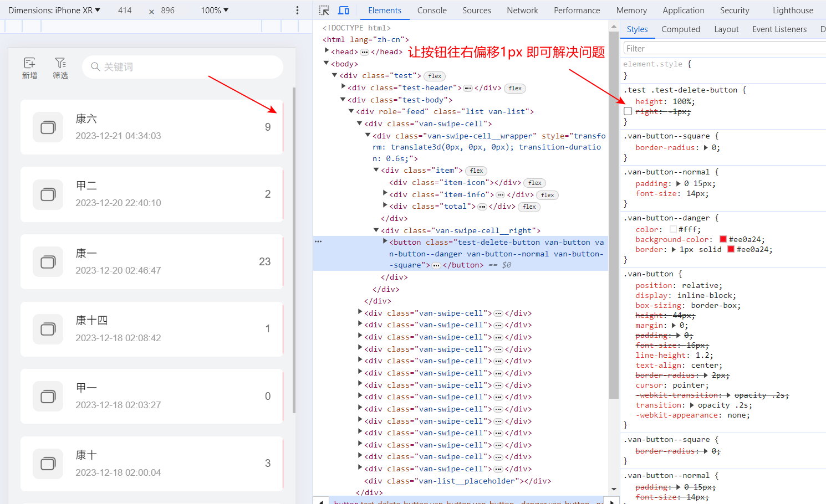The height and width of the screenshot is (504, 826).
Task: Click the height 896 input field
Action: click(x=167, y=11)
